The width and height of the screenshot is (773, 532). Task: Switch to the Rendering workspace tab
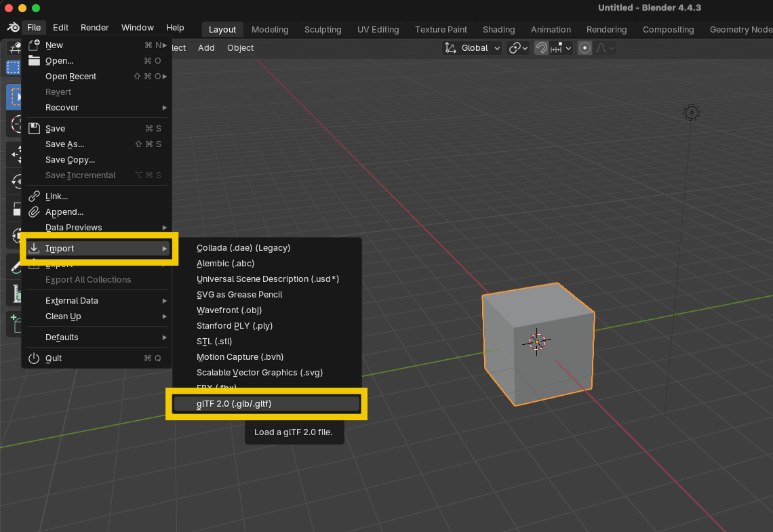(607, 30)
